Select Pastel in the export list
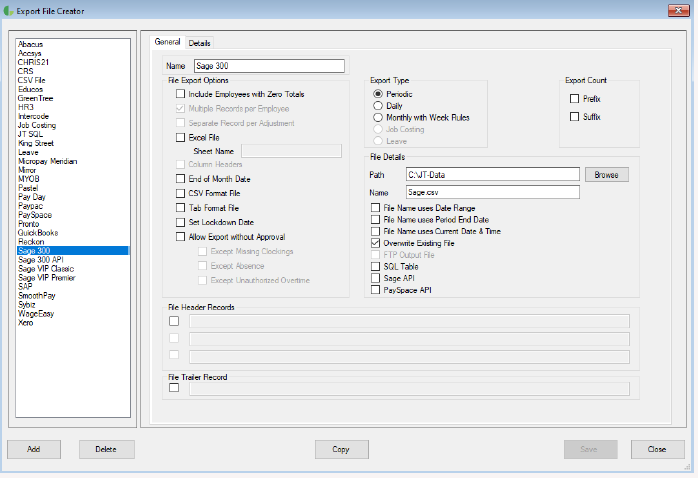The height and width of the screenshot is (478, 698). [73, 188]
